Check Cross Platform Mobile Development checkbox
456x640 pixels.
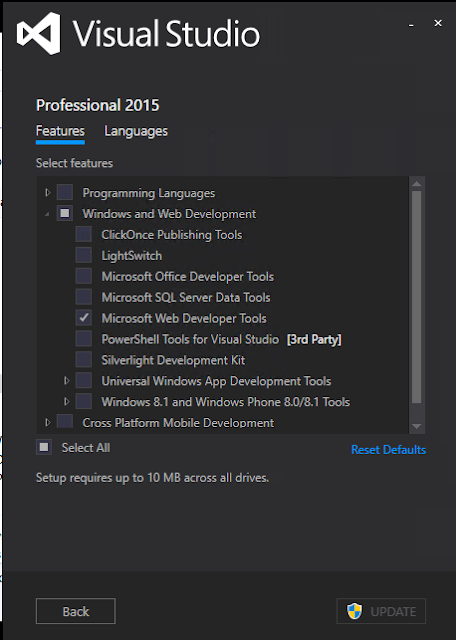pos(65,422)
